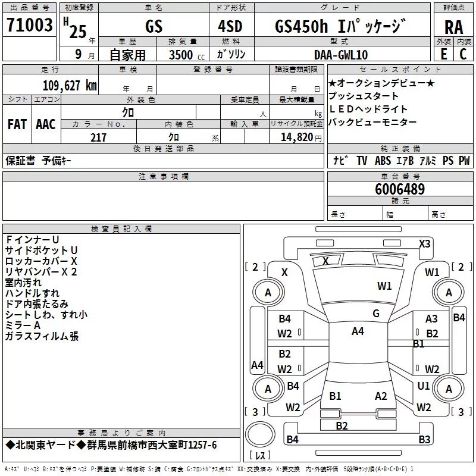Image resolution: width=476 pixels, height=476 pixels.
Task: Select inspector note ドア内張たるみ
Action: click(37, 304)
